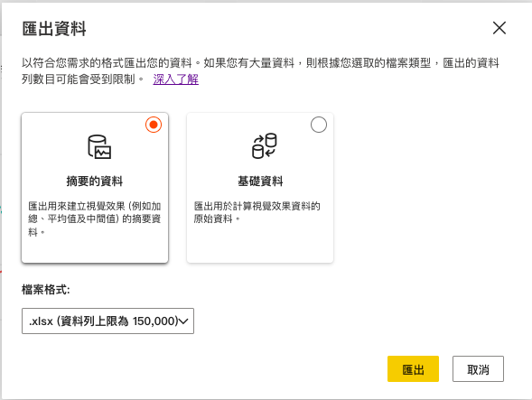
Task: Click the 摘要的資料 card description text
Action: 95,219
